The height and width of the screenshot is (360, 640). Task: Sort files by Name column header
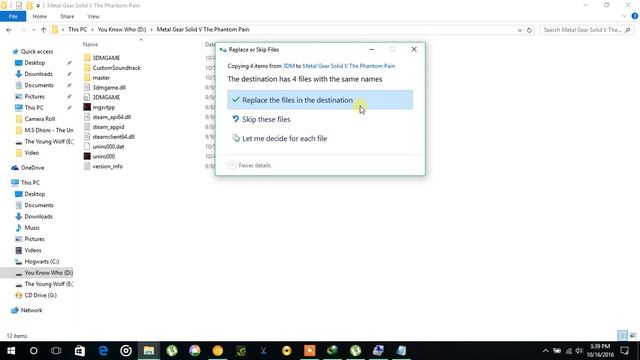(90, 44)
